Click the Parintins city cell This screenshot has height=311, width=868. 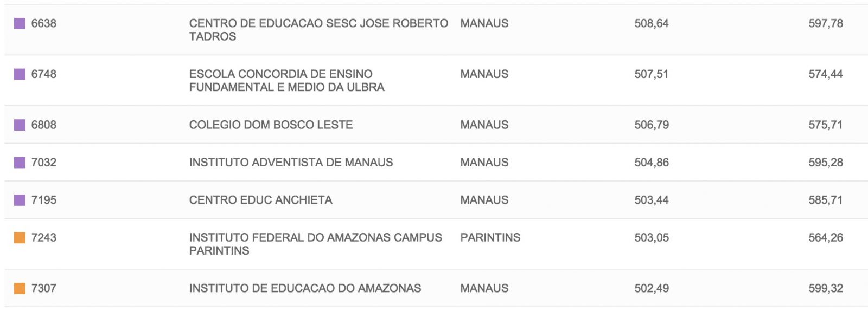(x=490, y=237)
